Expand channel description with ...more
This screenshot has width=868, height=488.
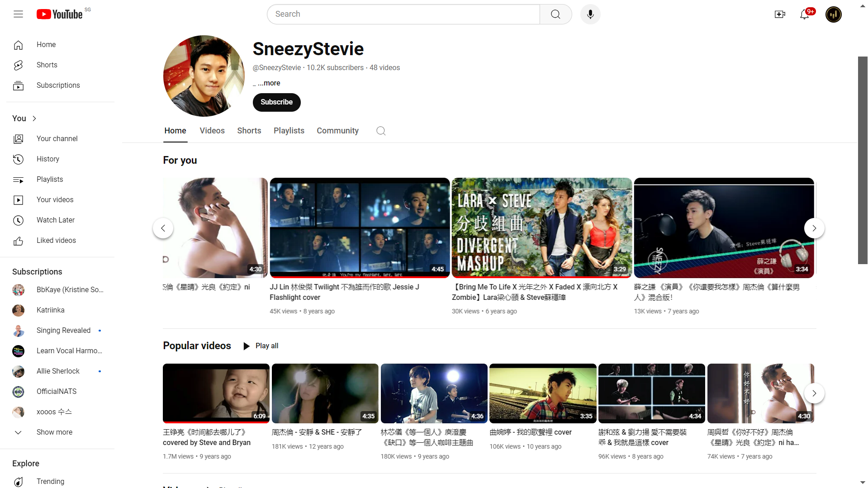click(269, 83)
